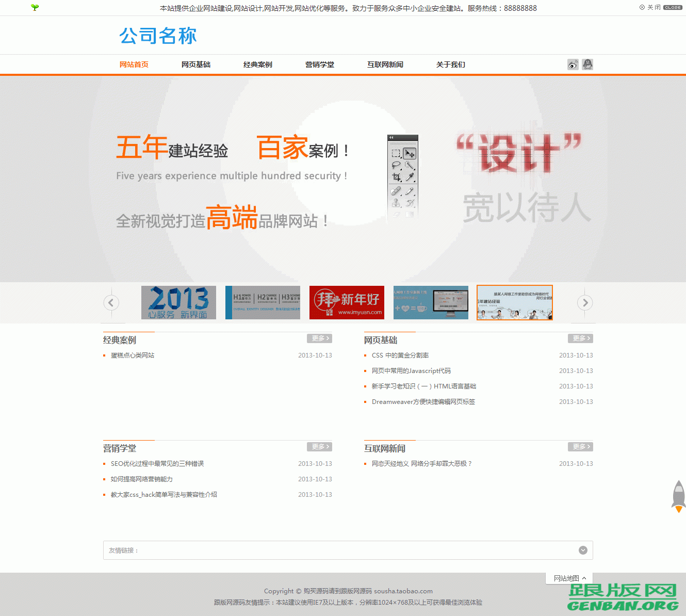Click the Weibo share icon
This screenshot has width=686, height=616.
click(573, 64)
